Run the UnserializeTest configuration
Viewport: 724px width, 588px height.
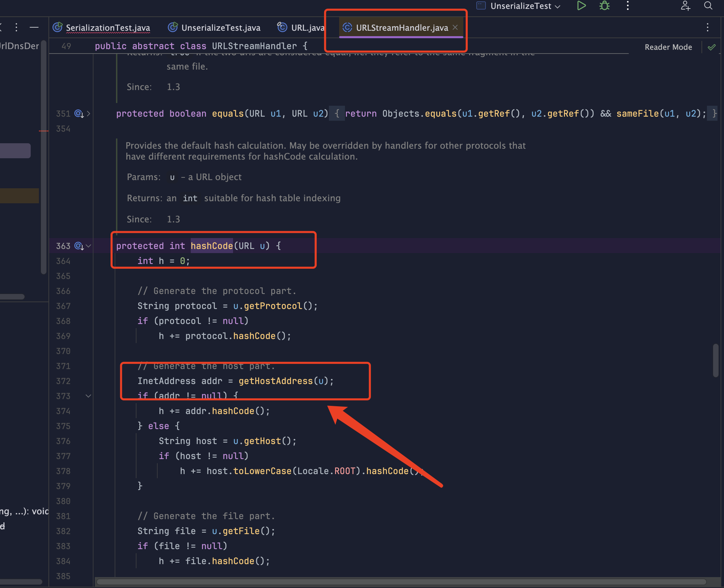coord(581,6)
